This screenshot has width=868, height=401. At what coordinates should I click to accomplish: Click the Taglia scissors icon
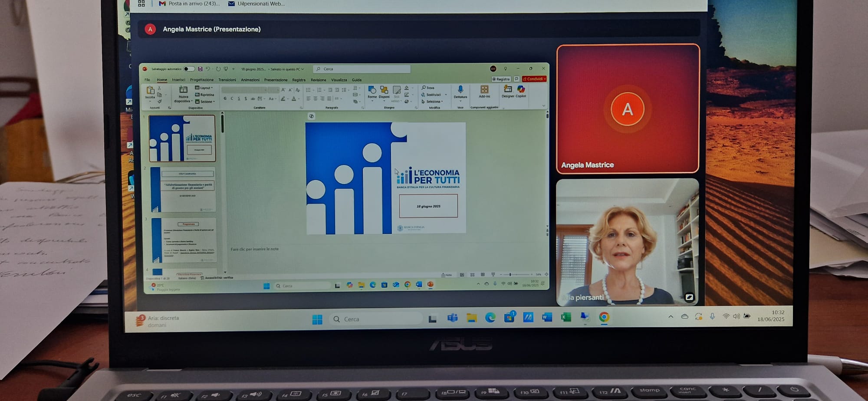(159, 88)
